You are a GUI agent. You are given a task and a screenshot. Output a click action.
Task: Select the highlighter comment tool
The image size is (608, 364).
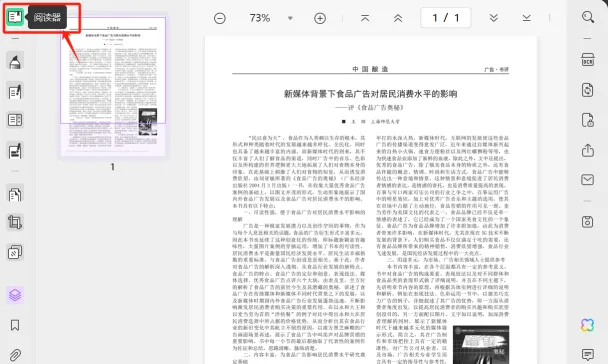15,61
